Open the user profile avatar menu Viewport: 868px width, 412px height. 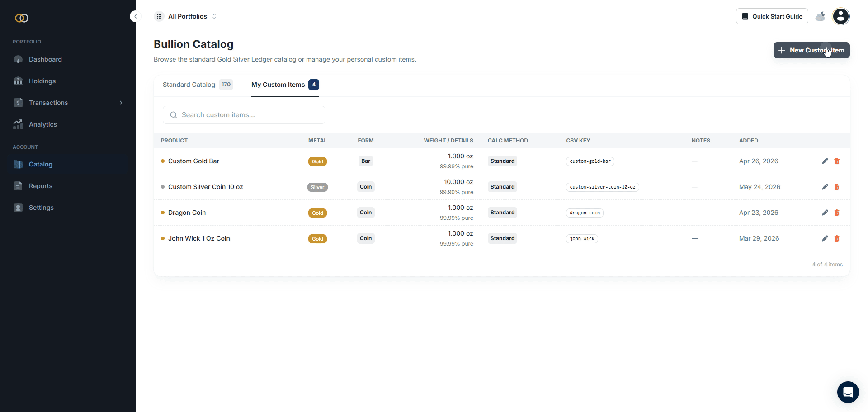click(841, 16)
